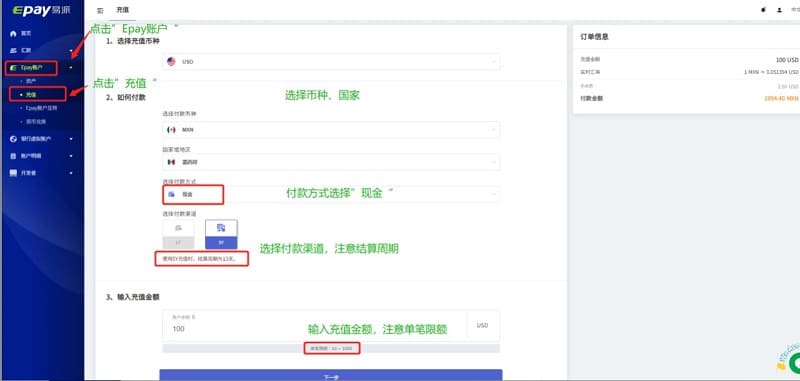Open the payment method dropdown showing cash
Screen dimensions: 800x381
coord(331,194)
